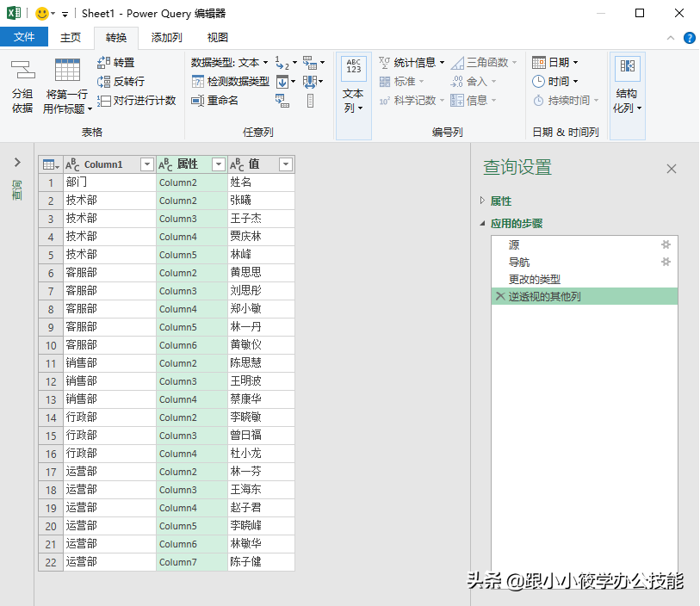Click Column7 cell in row 22
This screenshot has width=700, height=606.
[191, 562]
